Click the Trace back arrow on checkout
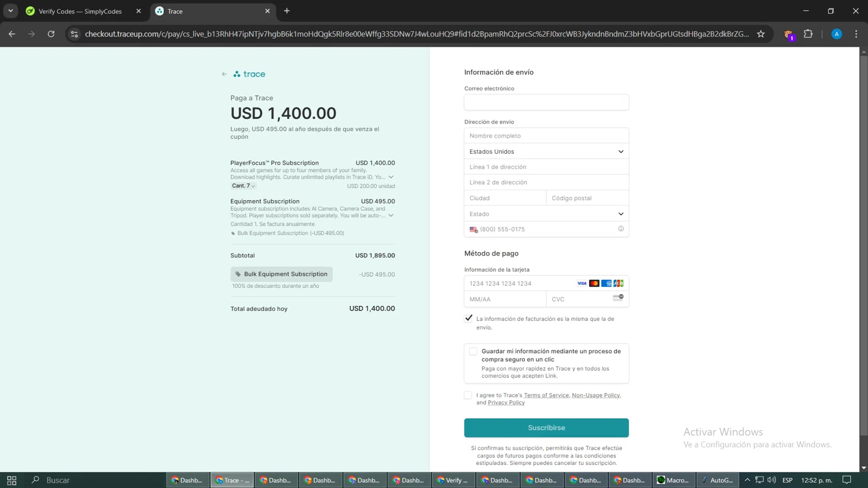This screenshot has height=488, width=868. (x=225, y=74)
